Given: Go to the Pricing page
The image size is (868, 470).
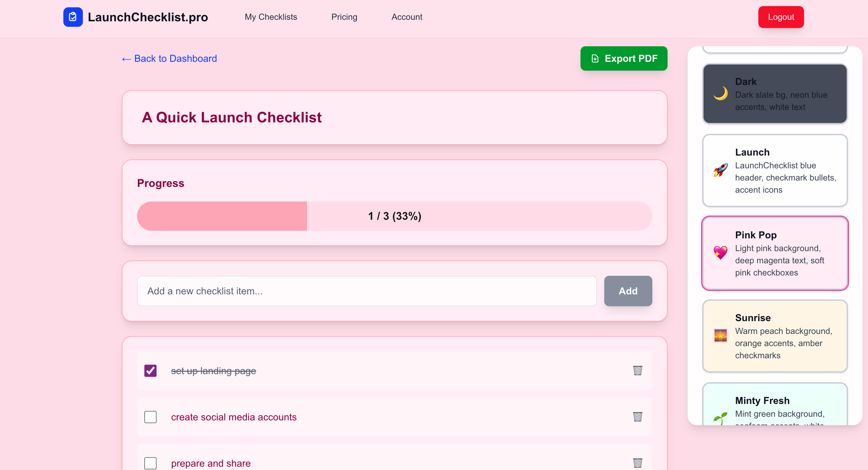Looking at the screenshot, I should point(344,17).
